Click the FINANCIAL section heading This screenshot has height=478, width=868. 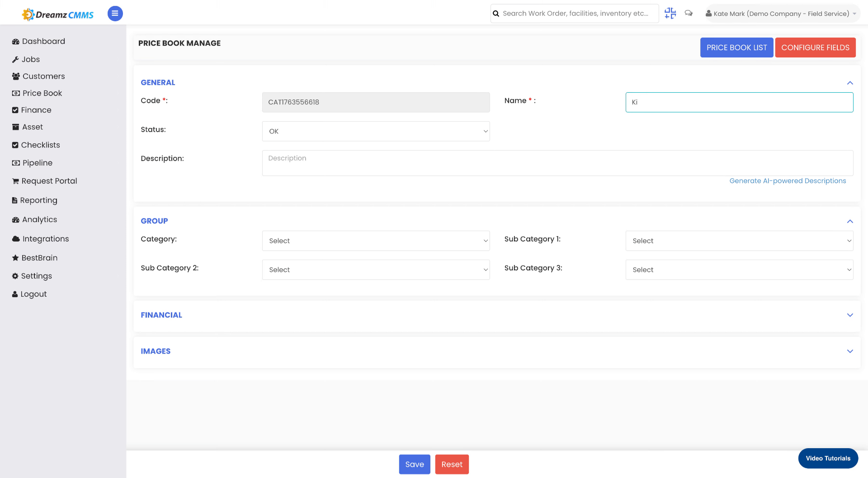(161, 315)
